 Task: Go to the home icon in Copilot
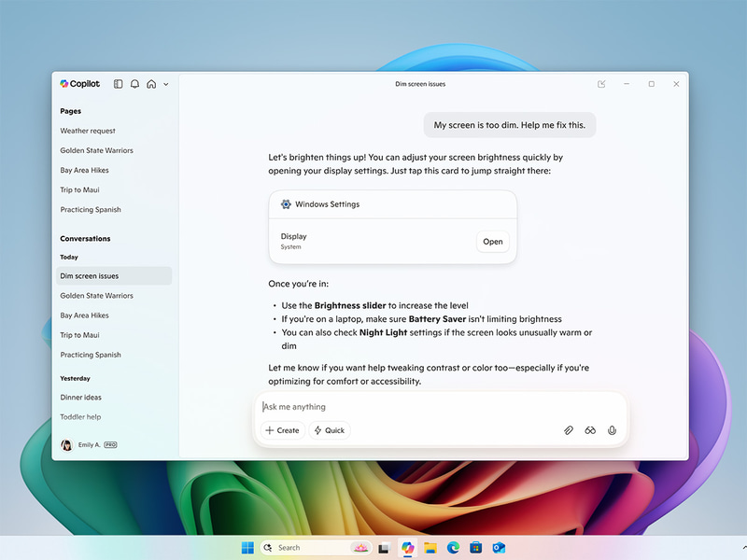tap(151, 84)
